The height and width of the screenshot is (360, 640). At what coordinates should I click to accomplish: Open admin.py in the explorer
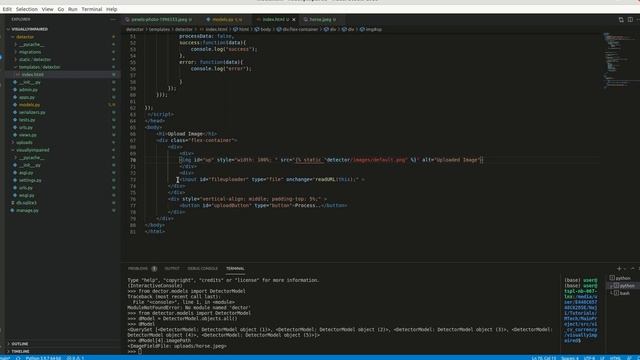tap(28, 90)
